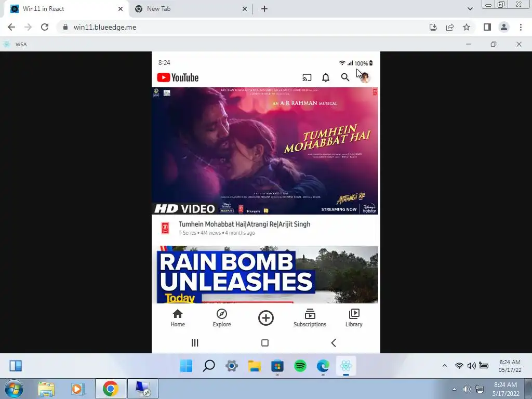Expand Chrome tab search dropdown

point(470,9)
